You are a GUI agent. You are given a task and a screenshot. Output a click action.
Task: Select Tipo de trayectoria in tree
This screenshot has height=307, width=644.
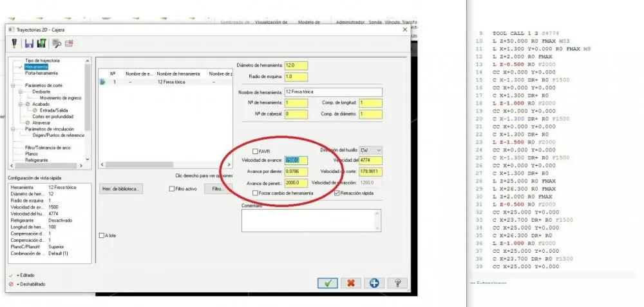click(43, 61)
